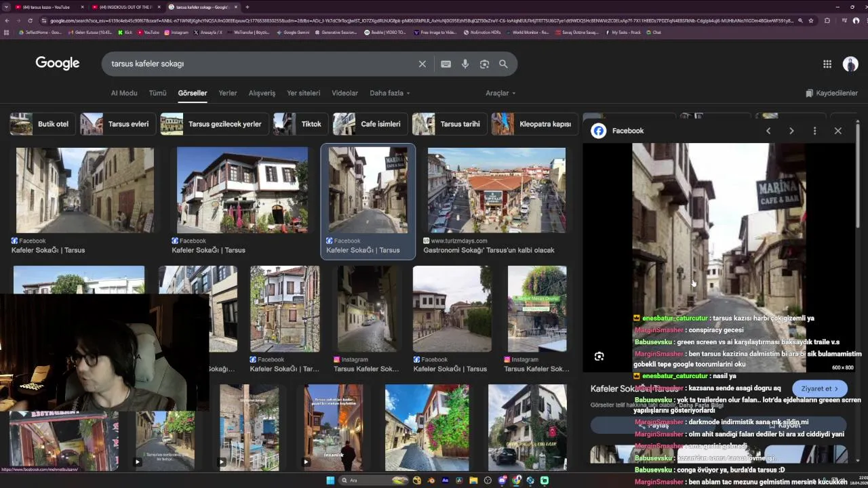Filter images by Tarsus evleri chip
Screen dimensions: 868x488
click(118, 124)
